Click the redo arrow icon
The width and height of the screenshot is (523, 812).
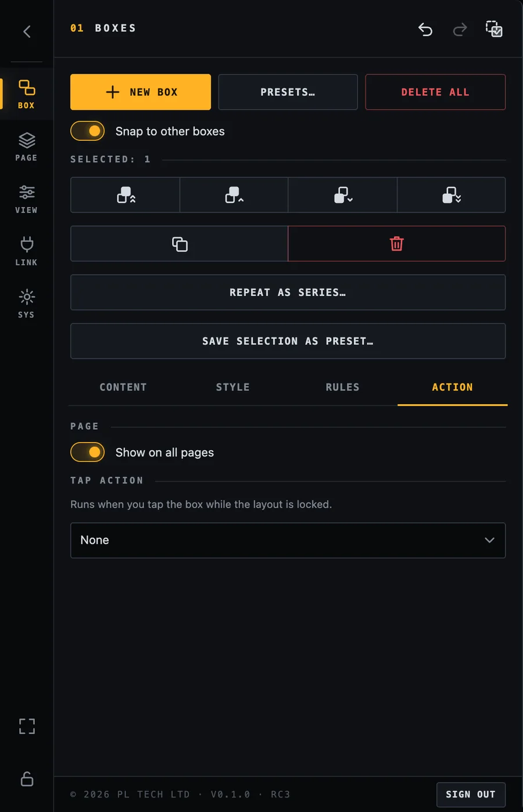pyautogui.click(x=460, y=29)
